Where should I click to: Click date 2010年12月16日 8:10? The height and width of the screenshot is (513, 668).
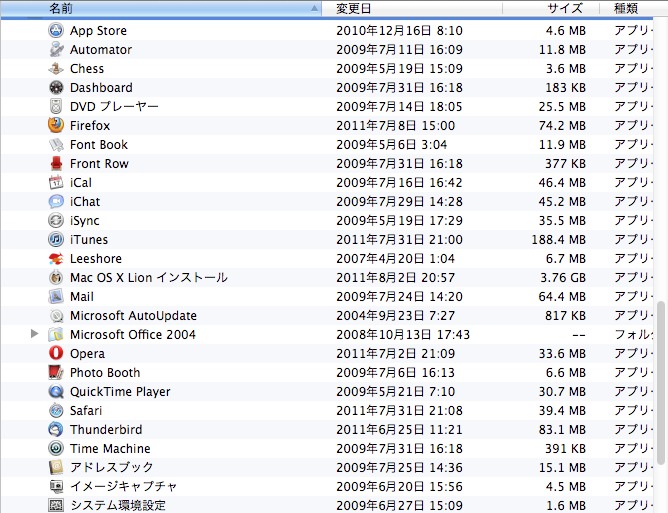[399, 31]
